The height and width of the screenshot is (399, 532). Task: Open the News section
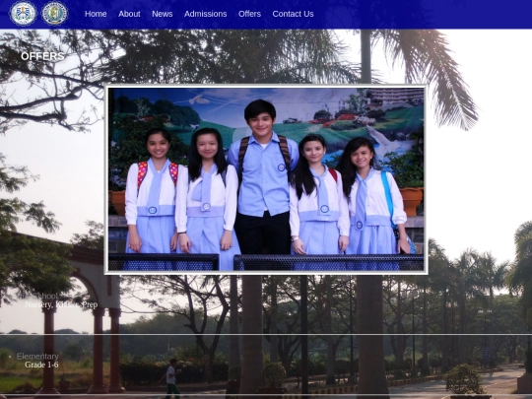(x=163, y=14)
